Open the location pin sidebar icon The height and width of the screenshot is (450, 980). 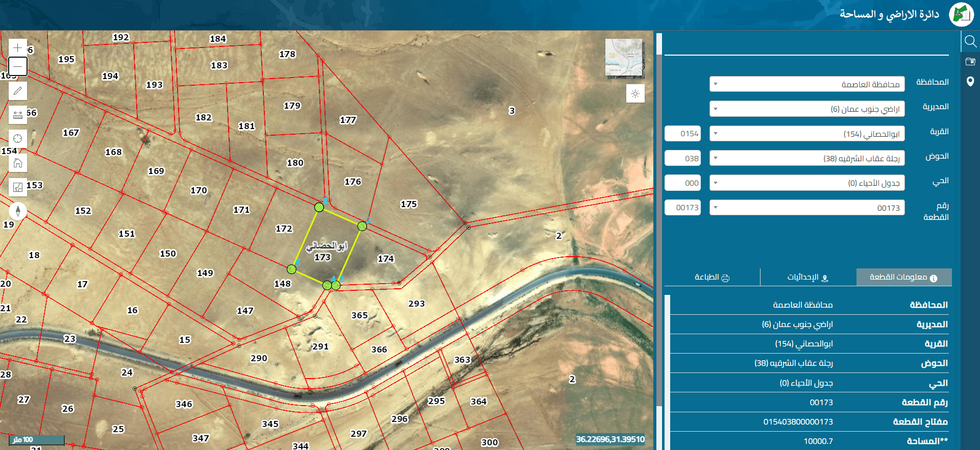tap(970, 82)
